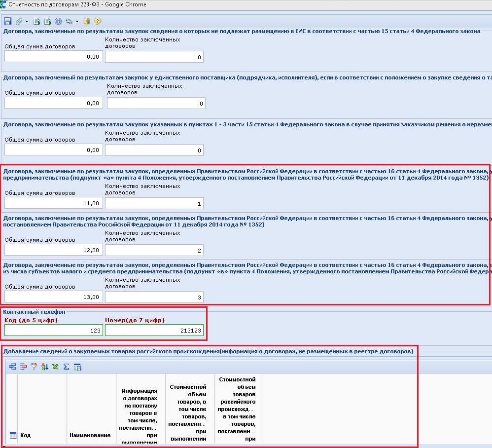Viewport: 492px width, 448px height.
Task: Click the A-Z sort icon
Action: [45, 366]
